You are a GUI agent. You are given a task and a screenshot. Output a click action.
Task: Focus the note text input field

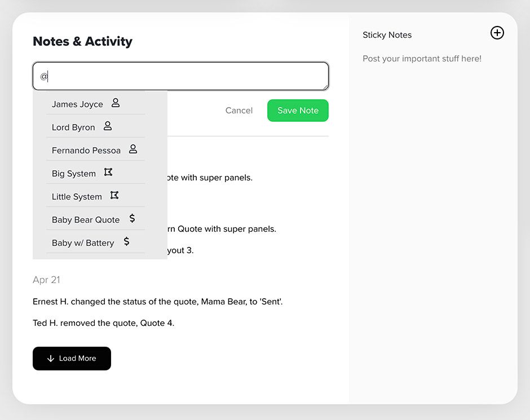(180, 76)
